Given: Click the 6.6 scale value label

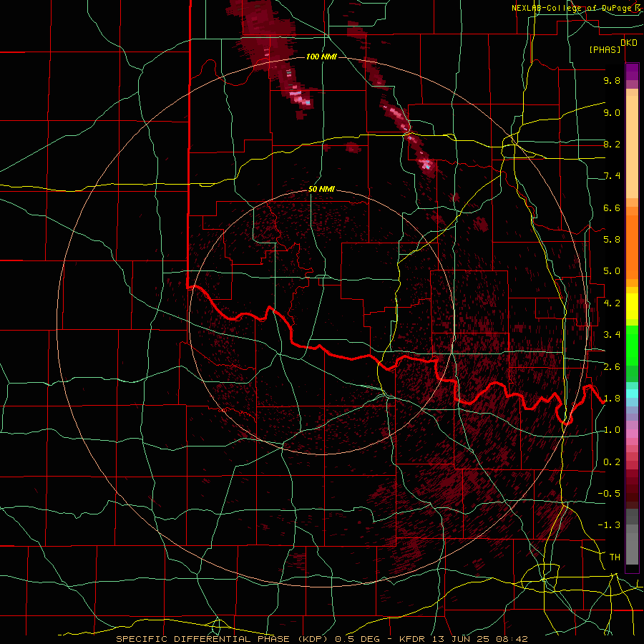Looking at the screenshot, I should click(612, 208).
